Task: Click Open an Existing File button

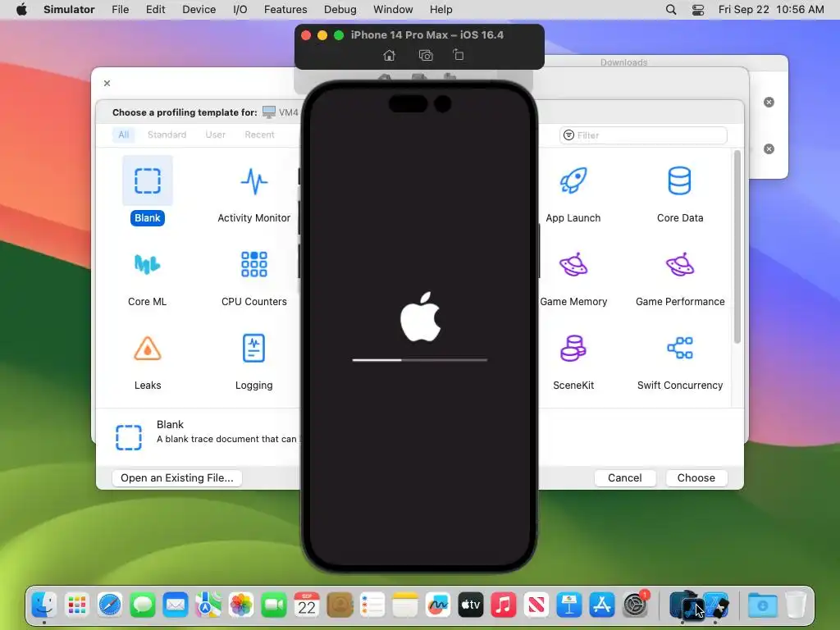Action: click(177, 478)
